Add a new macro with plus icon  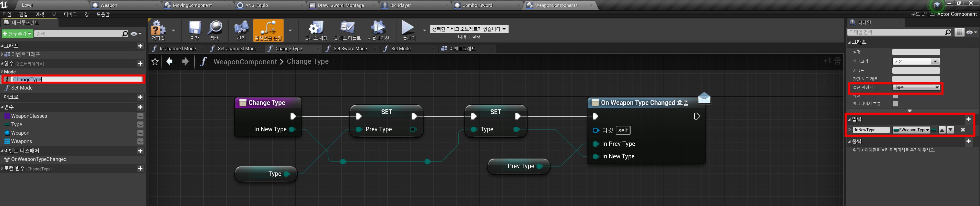[x=140, y=97]
